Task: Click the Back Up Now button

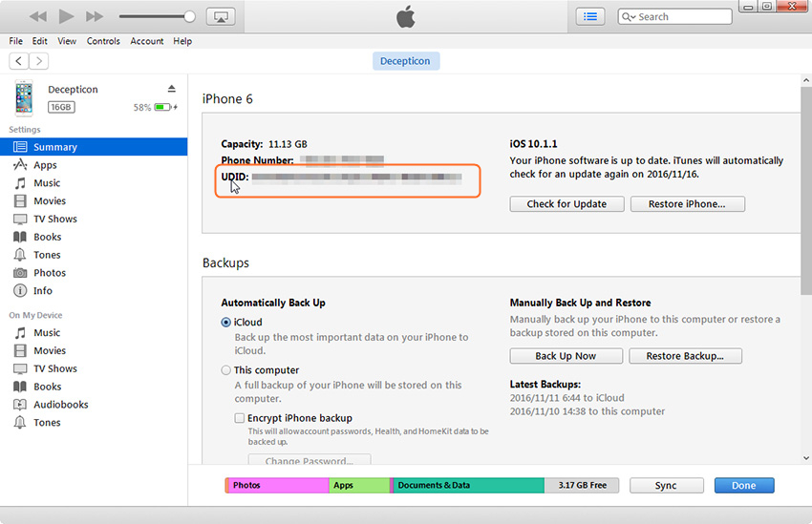Action: pos(566,356)
